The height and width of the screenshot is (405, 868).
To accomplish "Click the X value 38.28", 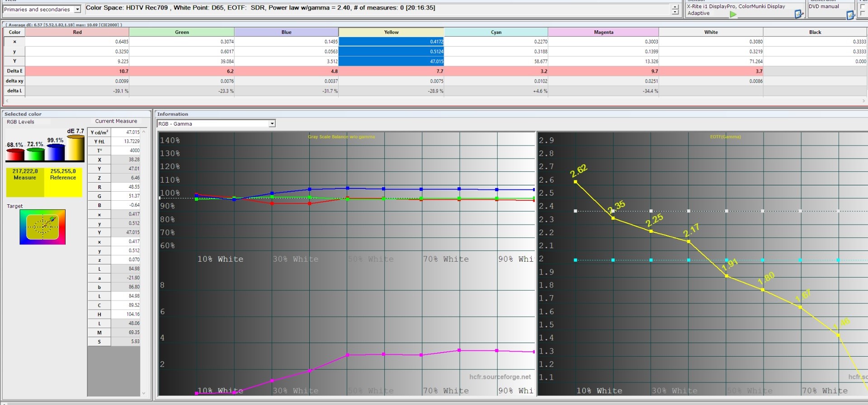I will point(126,160).
